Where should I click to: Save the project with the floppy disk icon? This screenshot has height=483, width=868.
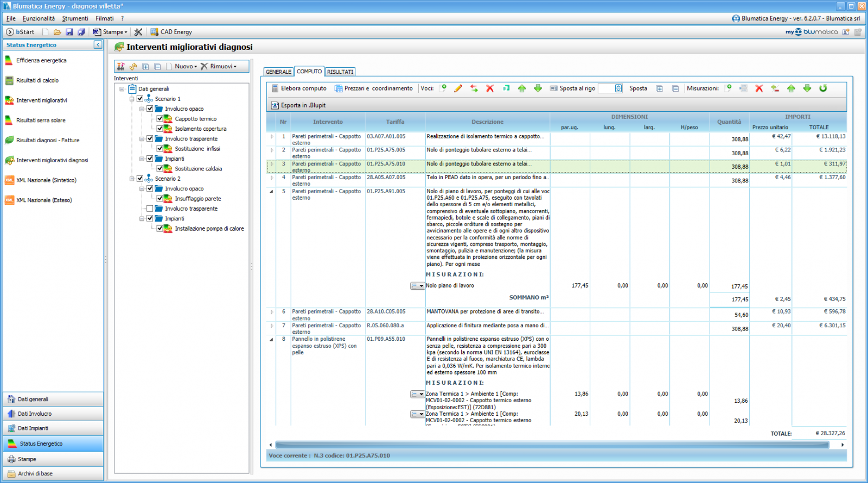(x=69, y=32)
